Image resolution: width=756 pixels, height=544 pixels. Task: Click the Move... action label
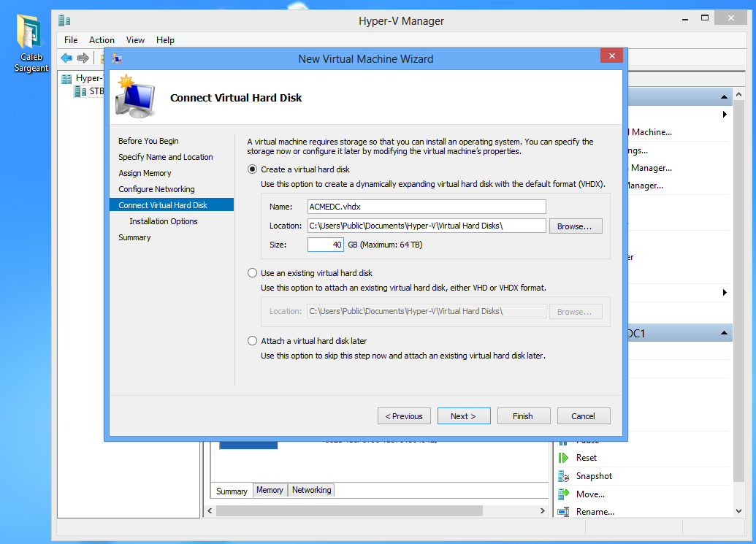tap(590, 494)
